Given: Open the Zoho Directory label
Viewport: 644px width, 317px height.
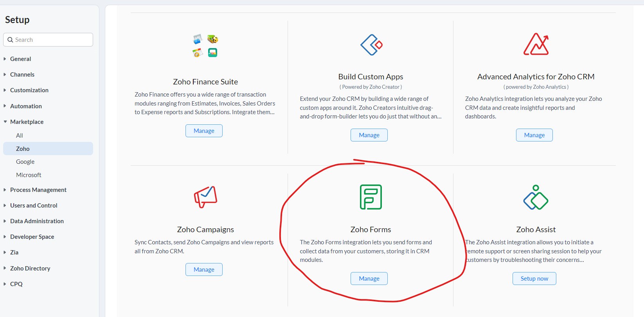Looking at the screenshot, I should coord(30,269).
